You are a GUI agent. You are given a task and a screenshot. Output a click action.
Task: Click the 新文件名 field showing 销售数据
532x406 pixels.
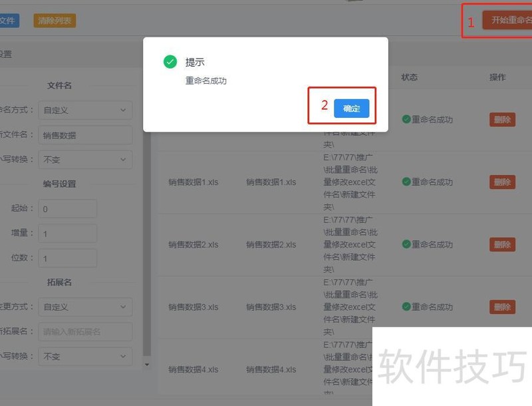pyautogui.click(x=85, y=134)
